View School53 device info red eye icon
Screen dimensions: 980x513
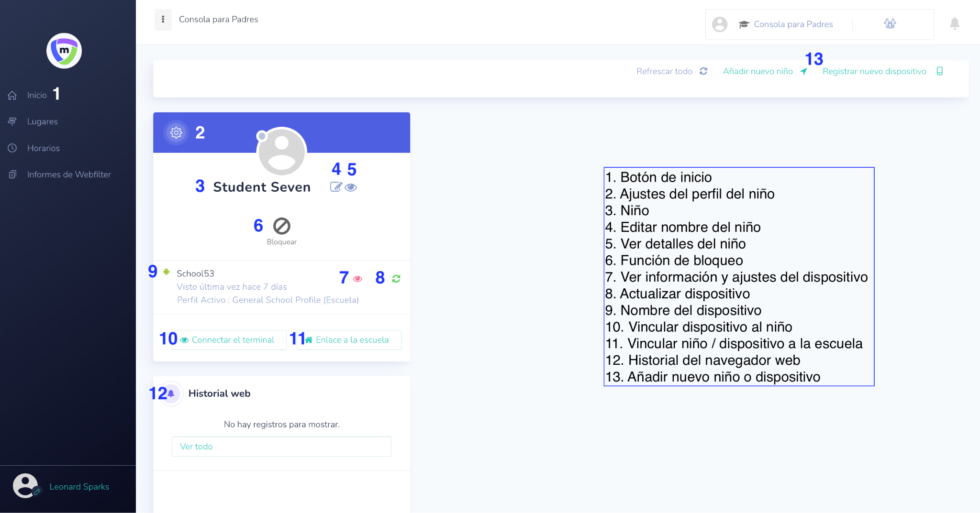click(357, 279)
